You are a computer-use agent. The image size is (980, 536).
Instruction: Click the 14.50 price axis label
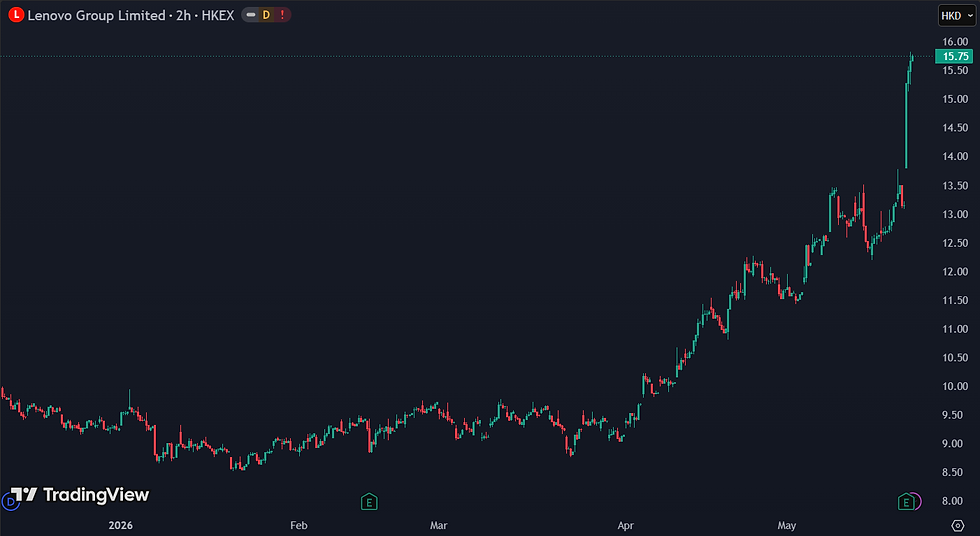[x=955, y=128]
